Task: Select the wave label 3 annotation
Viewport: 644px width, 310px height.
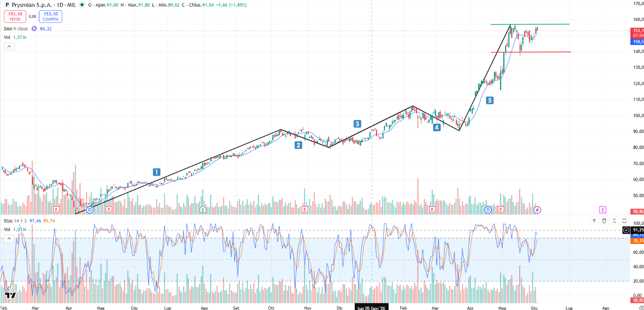Action: [x=357, y=124]
